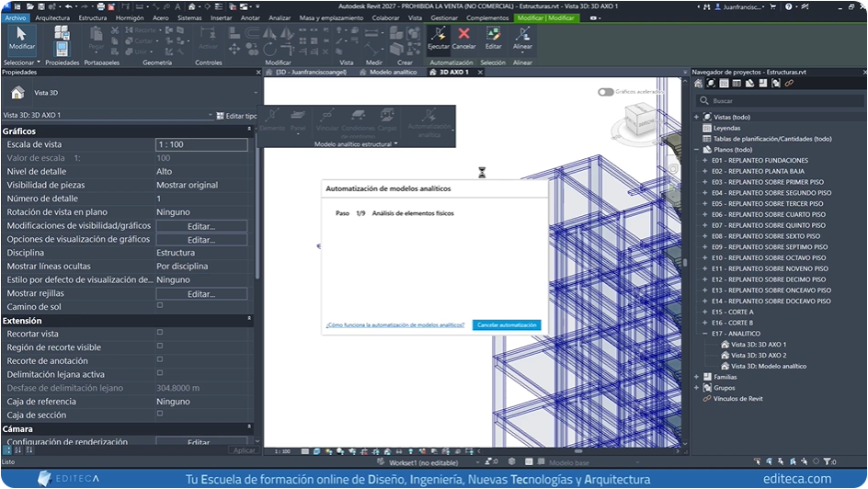Click the red Cancelar icon in ribbon
Image resolution: width=868 pixels, height=489 pixels.
464,35
